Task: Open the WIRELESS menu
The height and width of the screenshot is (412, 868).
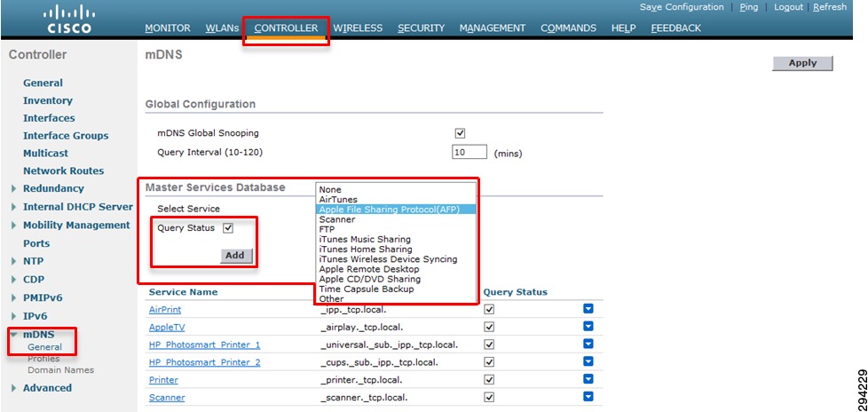Action: [358, 28]
